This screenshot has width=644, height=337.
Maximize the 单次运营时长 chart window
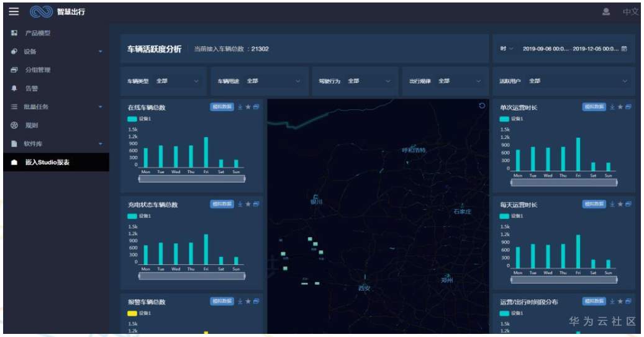[x=628, y=107]
